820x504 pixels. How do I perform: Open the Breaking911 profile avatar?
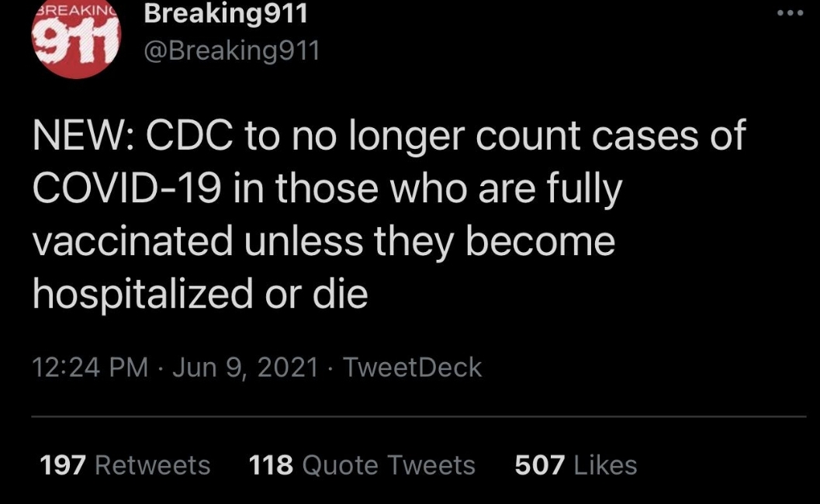[x=76, y=38]
